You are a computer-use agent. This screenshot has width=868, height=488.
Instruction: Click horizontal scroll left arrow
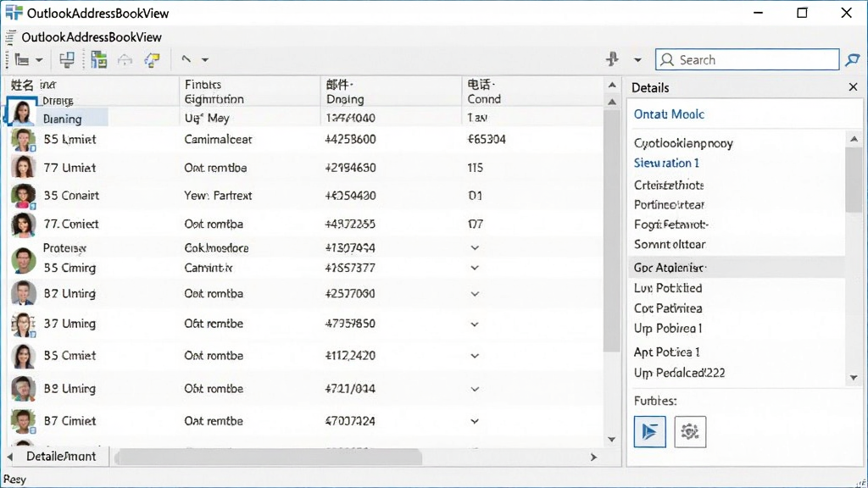pyautogui.click(x=9, y=457)
